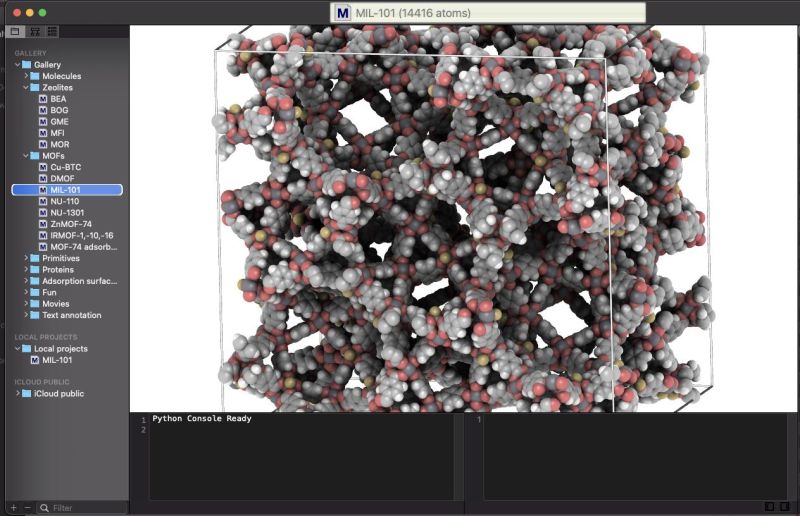Click the iCloud public folder icon

pyautogui.click(x=27, y=394)
